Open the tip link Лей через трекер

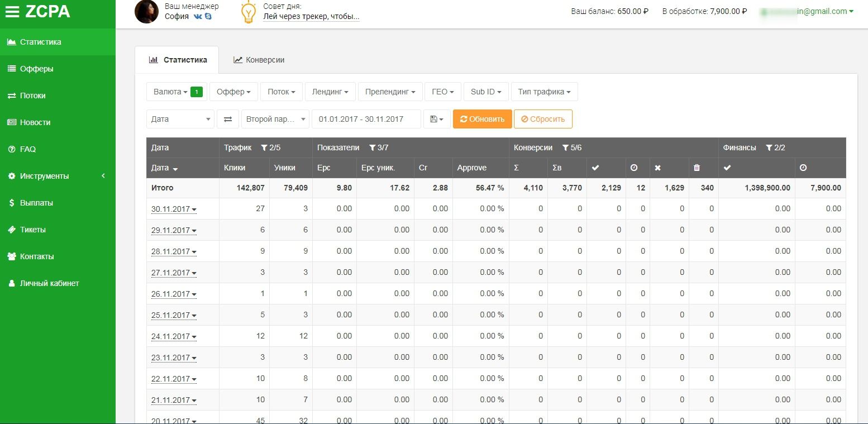311,17
